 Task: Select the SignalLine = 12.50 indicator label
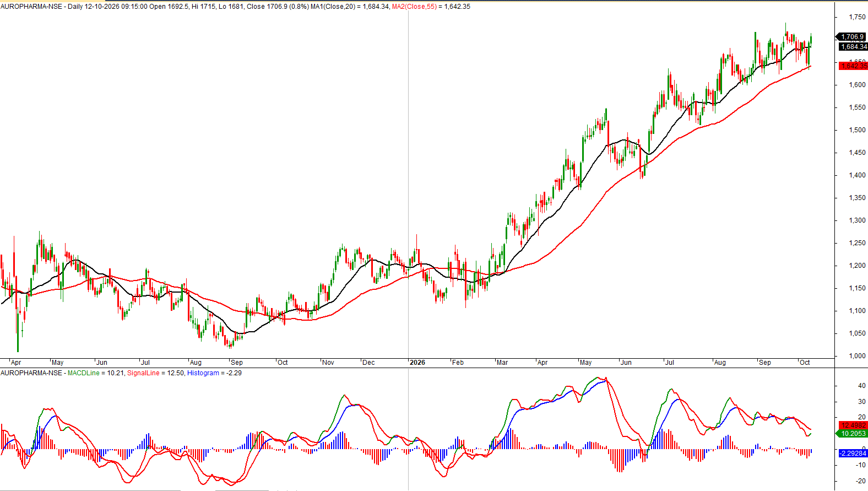156,373
